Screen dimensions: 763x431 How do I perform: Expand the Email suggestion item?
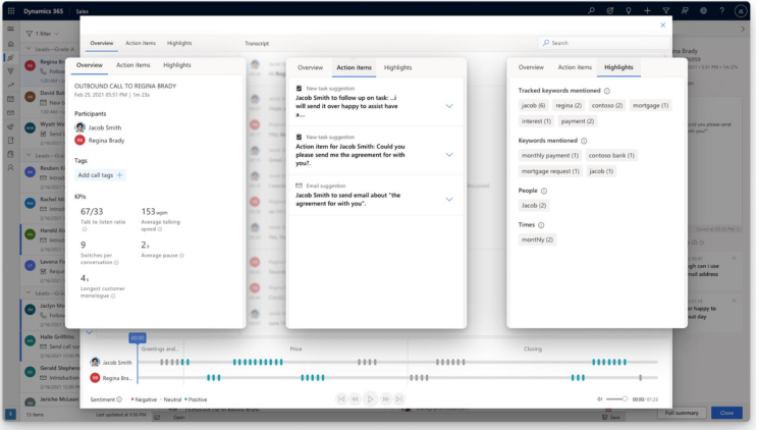(x=449, y=199)
